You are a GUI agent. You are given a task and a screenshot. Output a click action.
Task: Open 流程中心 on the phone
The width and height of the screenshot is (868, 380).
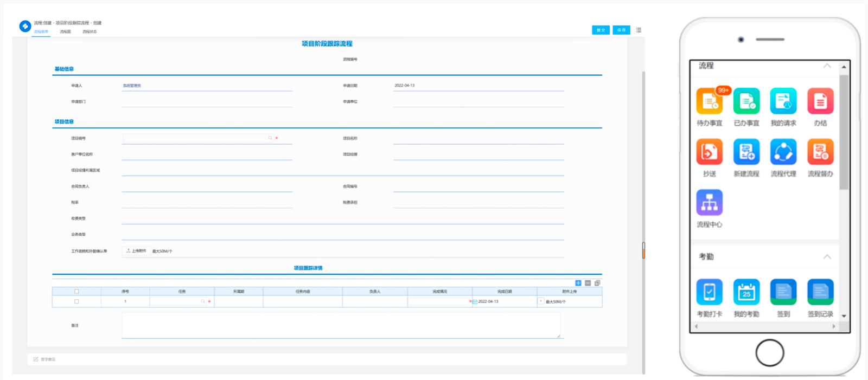[710, 203]
